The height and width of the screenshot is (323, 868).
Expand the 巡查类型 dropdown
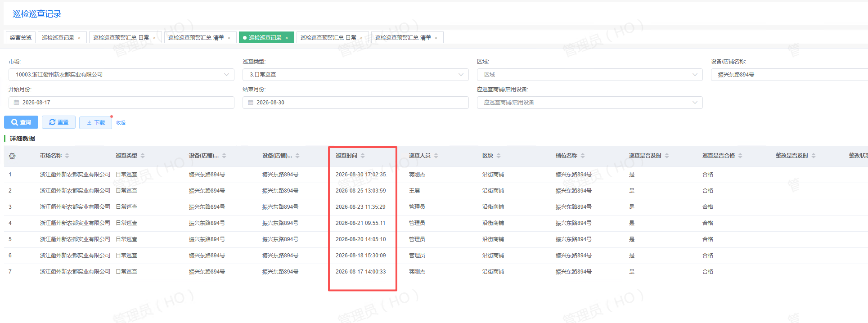coord(461,75)
